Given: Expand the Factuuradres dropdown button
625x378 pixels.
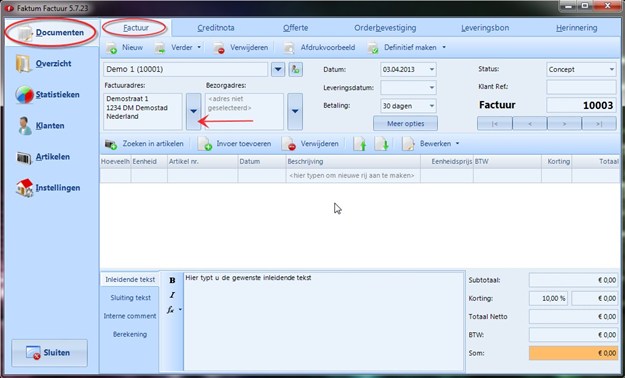Looking at the screenshot, I should pos(193,112).
